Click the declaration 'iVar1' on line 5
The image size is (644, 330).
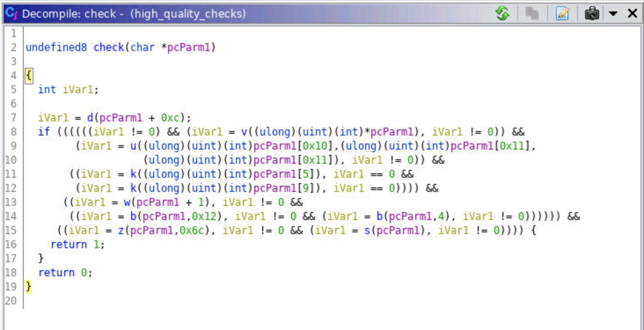coord(78,90)
